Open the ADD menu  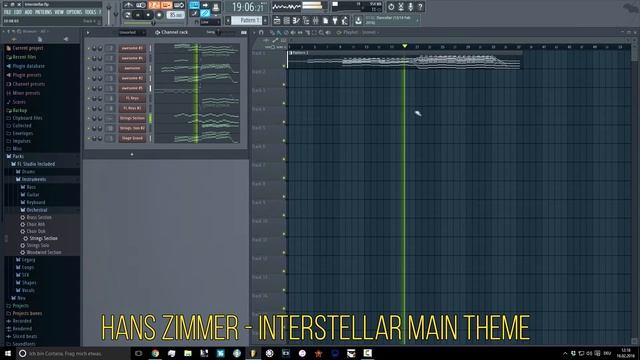point(28,12)
